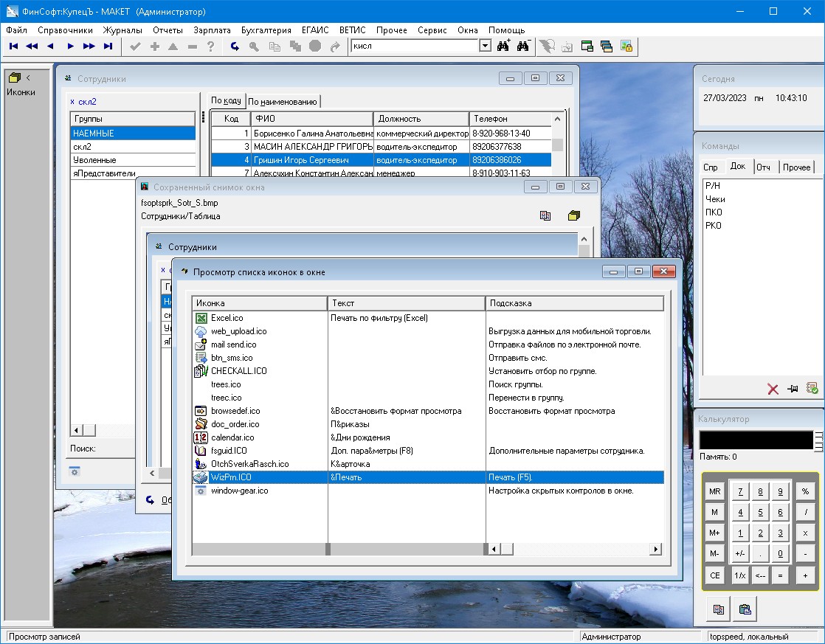This screenshot has width=825, height=644.
Task: Go to first record navigation arrow
Action: click(x=13, y=46)
